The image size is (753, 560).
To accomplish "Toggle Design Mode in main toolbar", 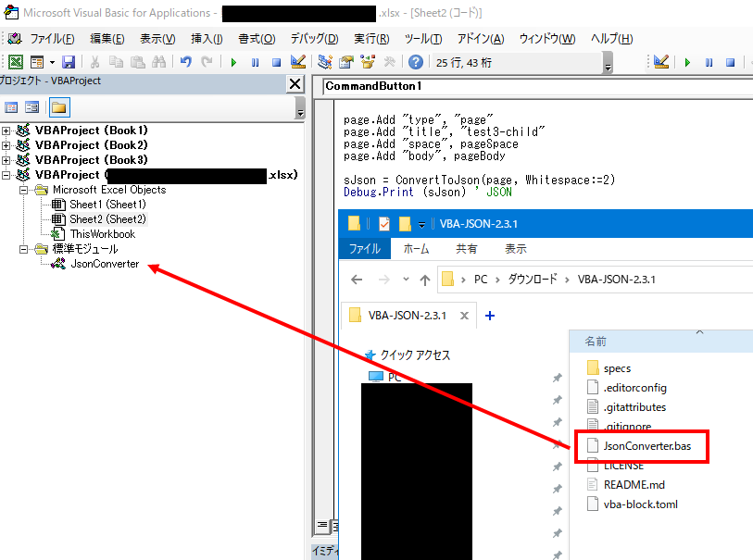I will (297, 61).
